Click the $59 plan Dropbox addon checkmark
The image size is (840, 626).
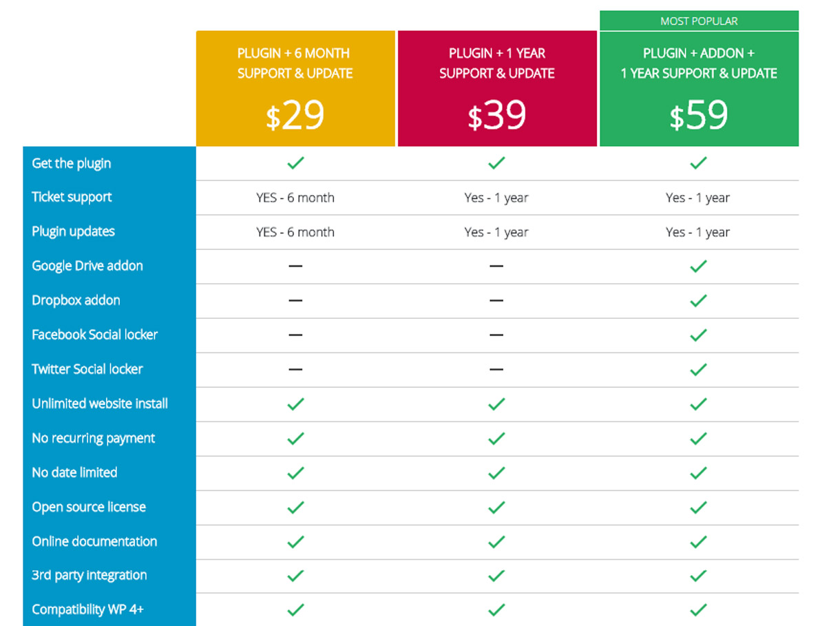click(698, 301)
